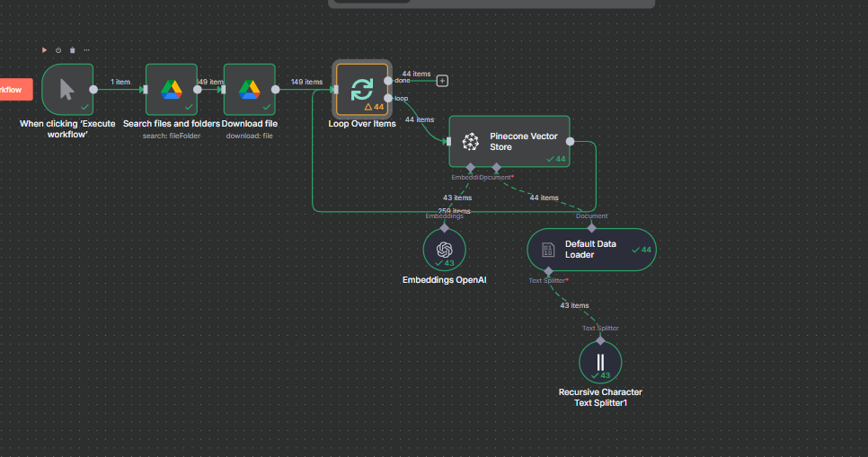Click the red Execute workflow button at left edge
Viewport: 868px width, 457px height.
tap(15, 90)
